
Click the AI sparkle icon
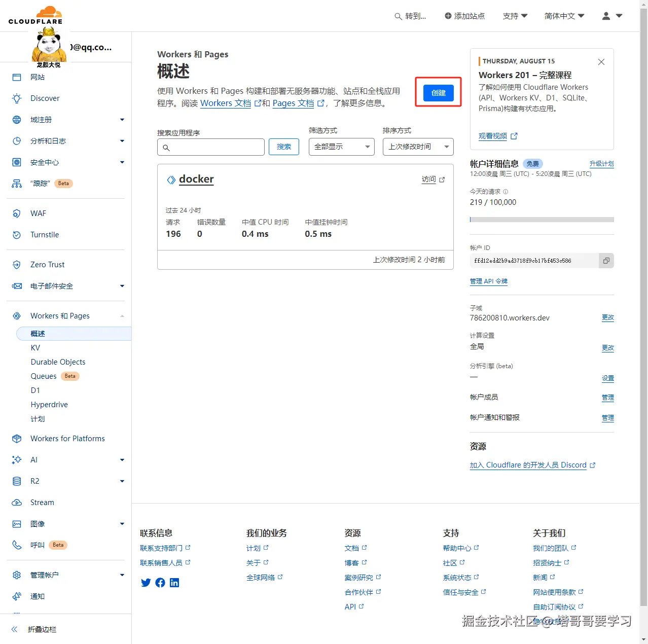pyautogui.click(x=17, y=460)
